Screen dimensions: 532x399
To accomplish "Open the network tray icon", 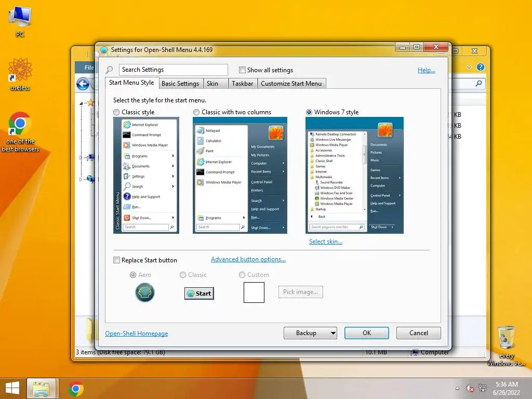I will click(x=483, y=388).
